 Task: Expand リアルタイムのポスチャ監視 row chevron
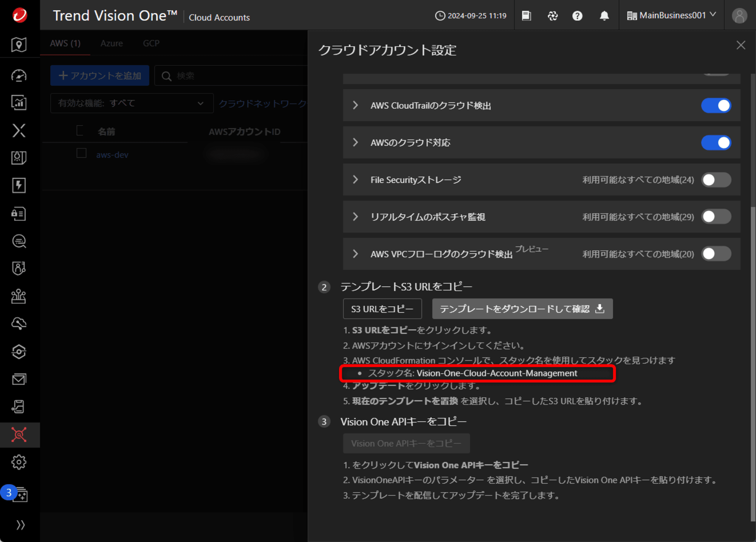355,216
